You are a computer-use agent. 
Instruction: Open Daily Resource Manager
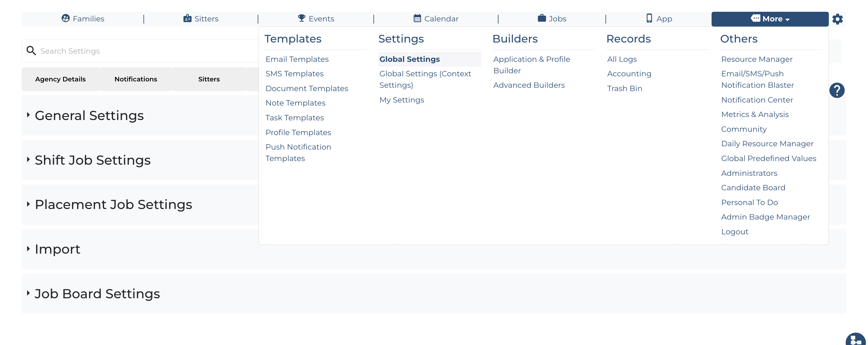click(x=767, y=144)
